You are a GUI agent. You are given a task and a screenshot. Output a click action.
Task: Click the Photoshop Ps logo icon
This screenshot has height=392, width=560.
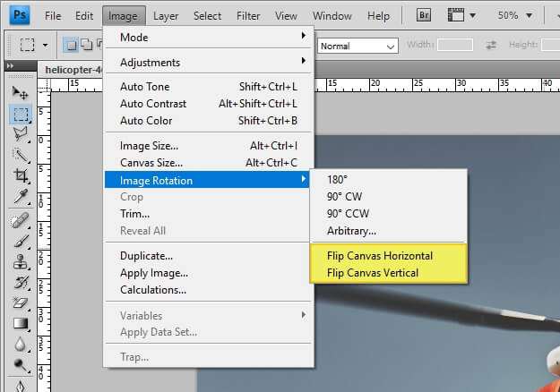tap(20, 15)
